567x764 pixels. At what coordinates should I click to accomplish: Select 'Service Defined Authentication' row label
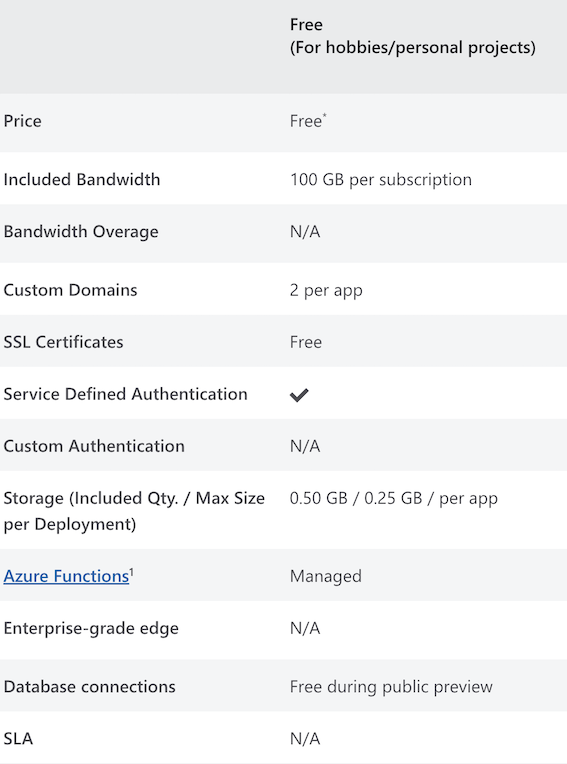coord(125,394)
